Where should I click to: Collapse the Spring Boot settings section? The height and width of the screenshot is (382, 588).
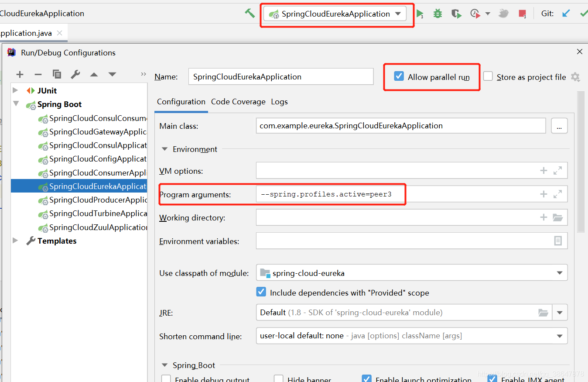click(164, 365)
